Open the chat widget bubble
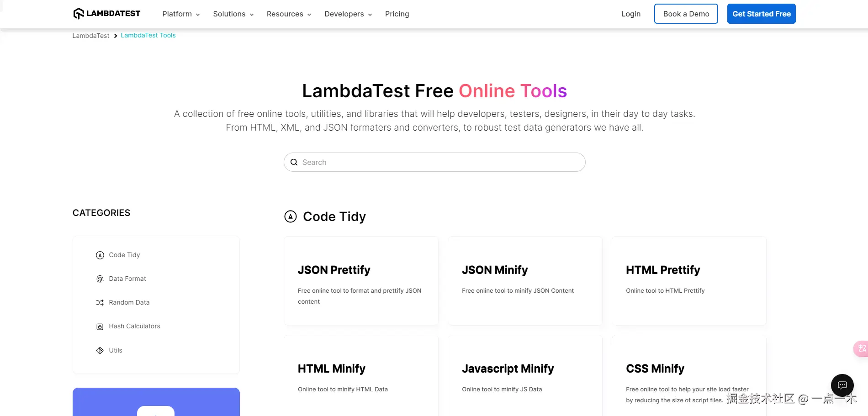This screenshot has height=416, width=868. pos(842,385)
